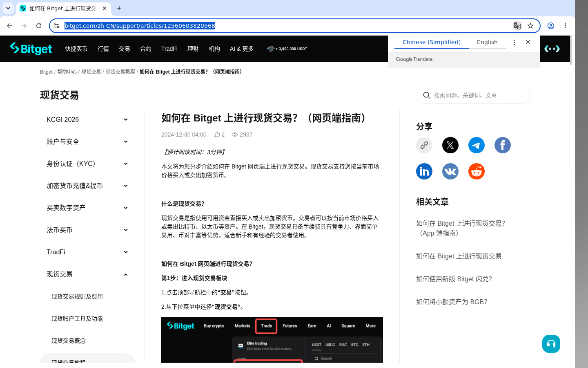
Task: Go to the Bitget breadcrumb link
Action: click(46, 72)
